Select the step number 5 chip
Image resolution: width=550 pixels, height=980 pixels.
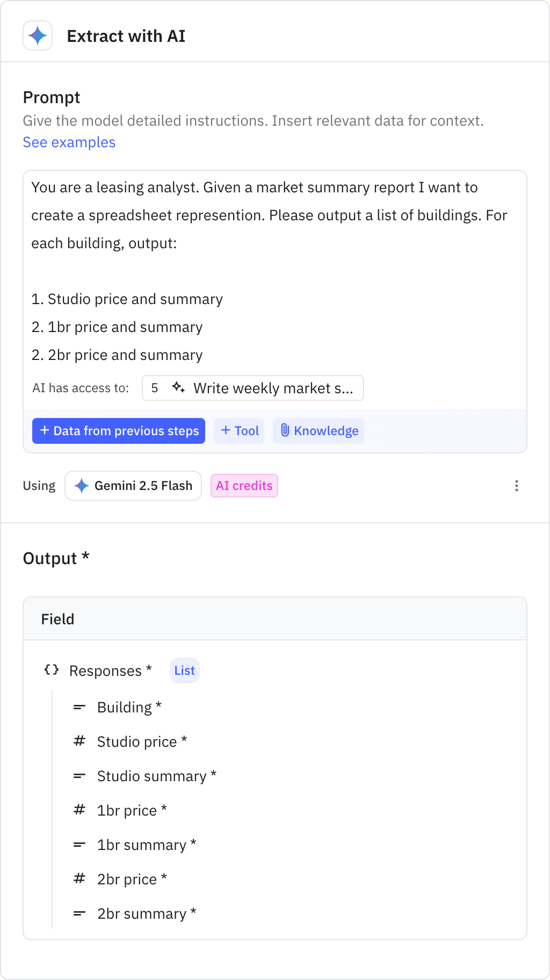155,387
